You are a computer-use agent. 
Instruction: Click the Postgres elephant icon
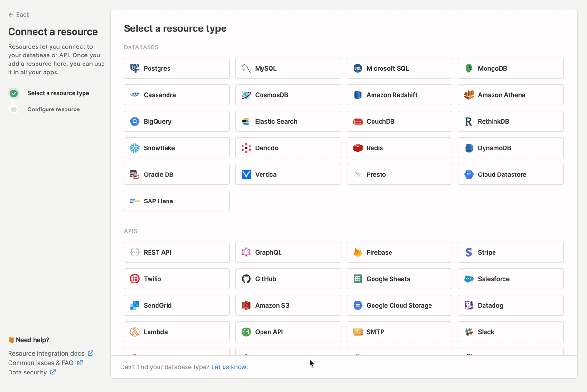click(x=135, y=68)
